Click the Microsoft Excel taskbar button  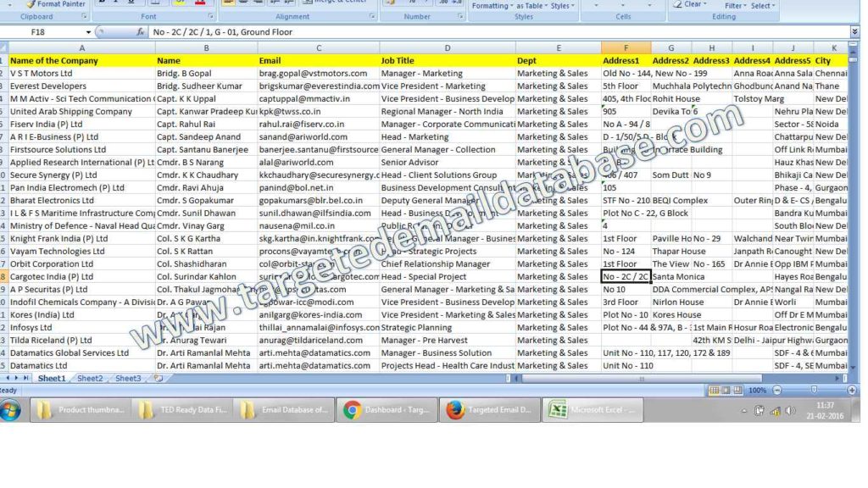pyautogui.click(x=592, y=410)
